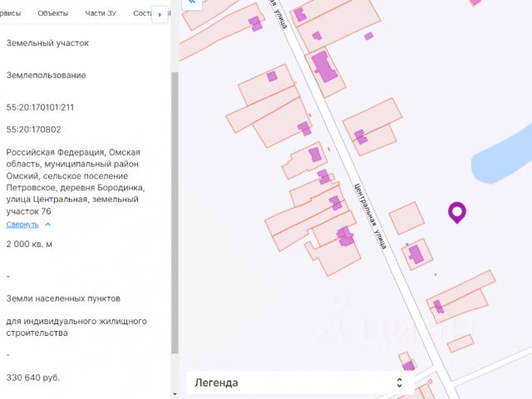Open the partially visible Состав tab

pos(143,14)
